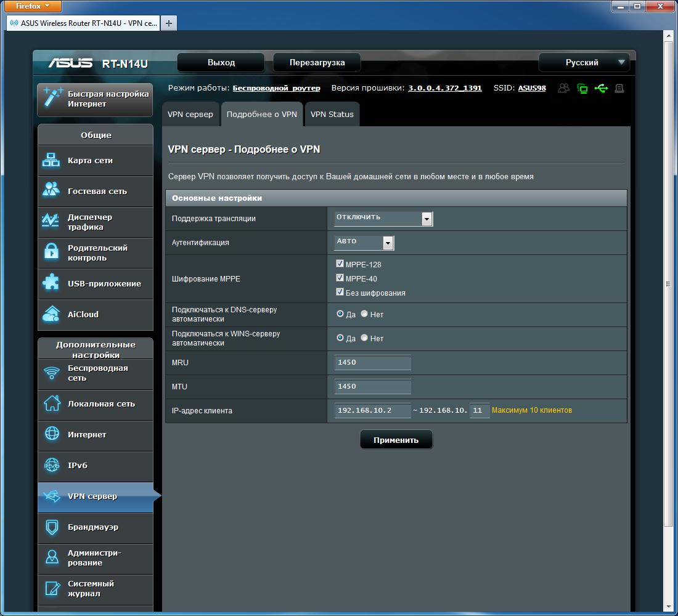Switch to the VPN Status tab
The height and width of the screenshot is (616, 678).
click(332, 115)
